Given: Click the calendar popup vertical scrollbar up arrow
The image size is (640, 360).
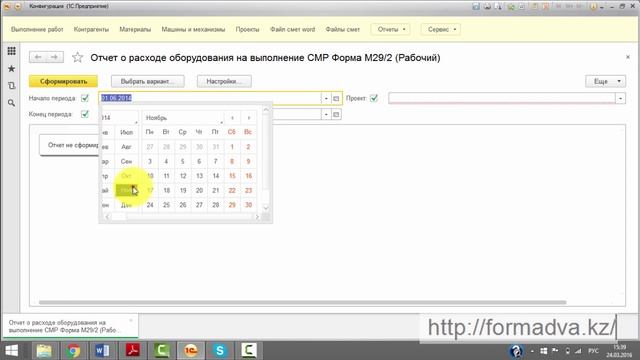Looking at the screenshot, I should [266, 109].
